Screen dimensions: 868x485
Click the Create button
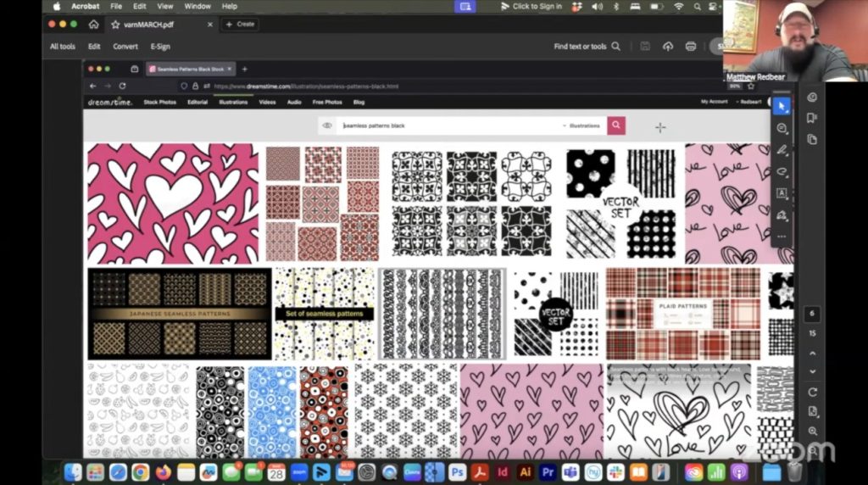click(240, 25)
